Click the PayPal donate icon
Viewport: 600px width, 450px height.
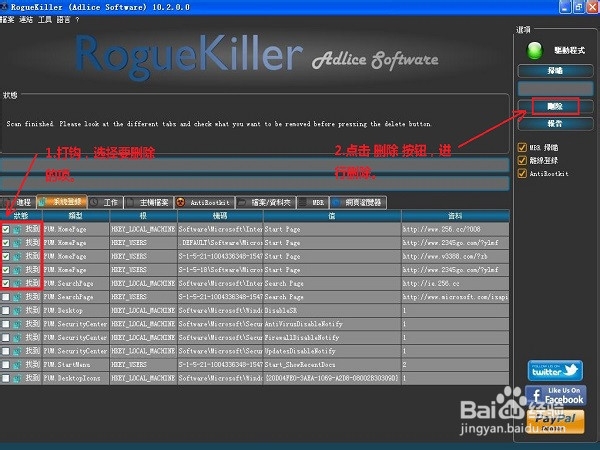(x=556, y=421)
